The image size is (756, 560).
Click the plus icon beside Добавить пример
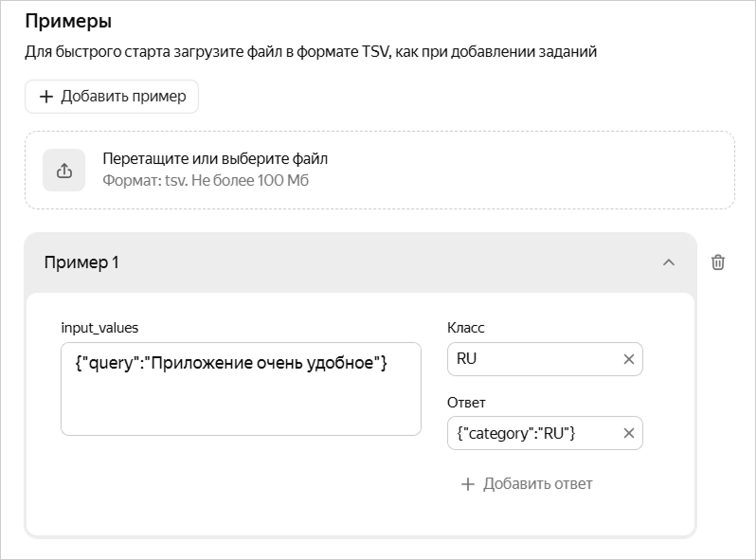pos(45,97)
